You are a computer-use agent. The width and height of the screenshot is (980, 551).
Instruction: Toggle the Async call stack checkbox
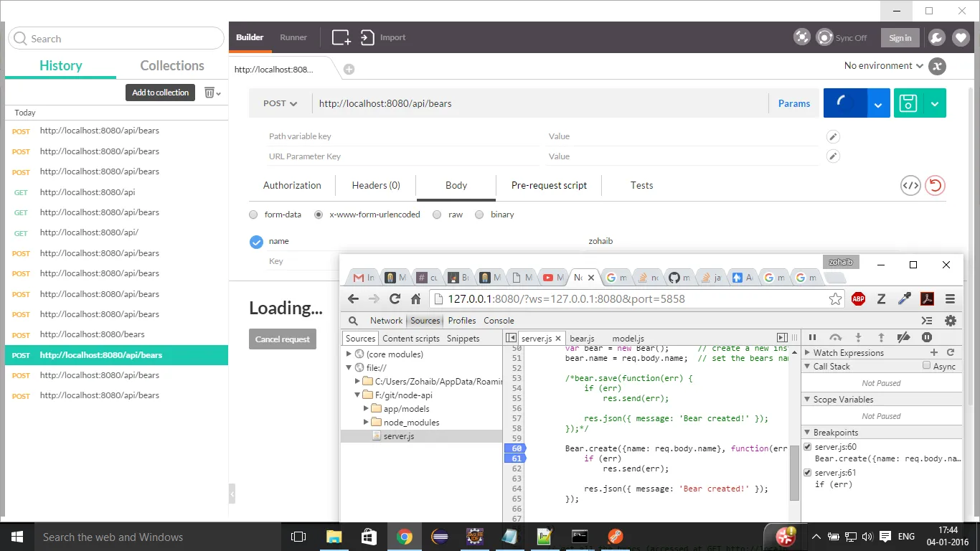click(927, 366)
